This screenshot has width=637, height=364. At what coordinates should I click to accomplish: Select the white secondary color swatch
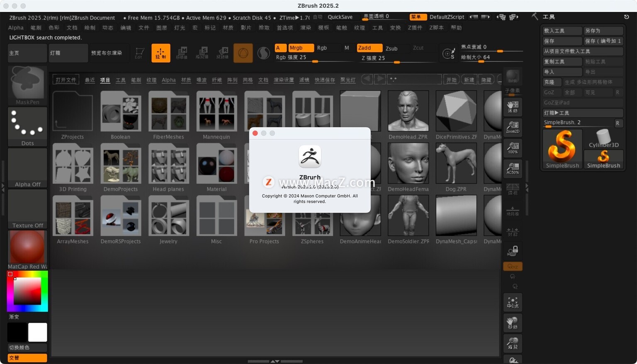point(37,332)
